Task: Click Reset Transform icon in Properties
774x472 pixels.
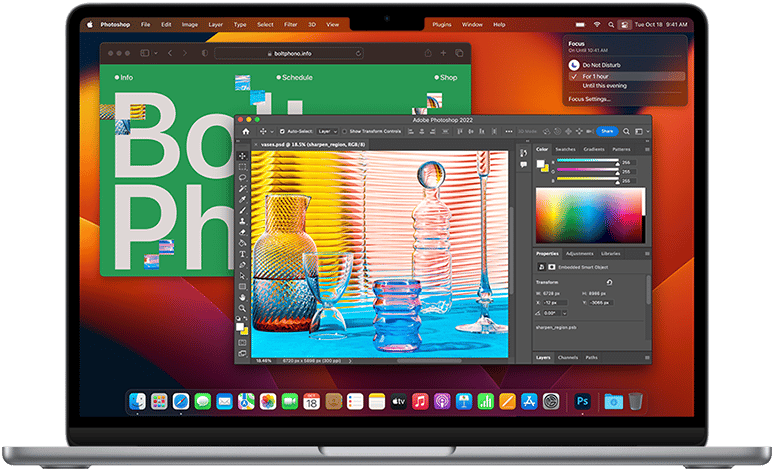Action: (609, 282)
